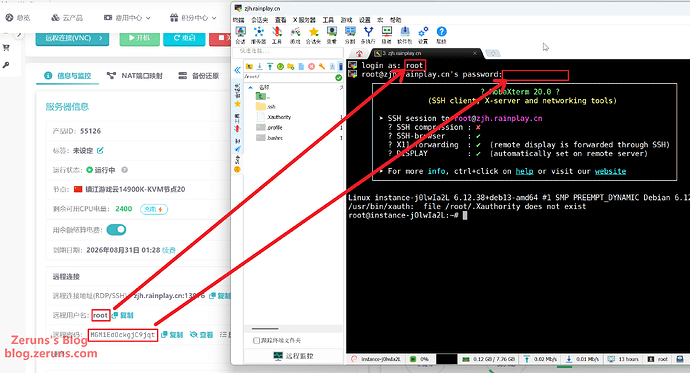Open the Servers icon in MobaXterm toolbar

259,35
